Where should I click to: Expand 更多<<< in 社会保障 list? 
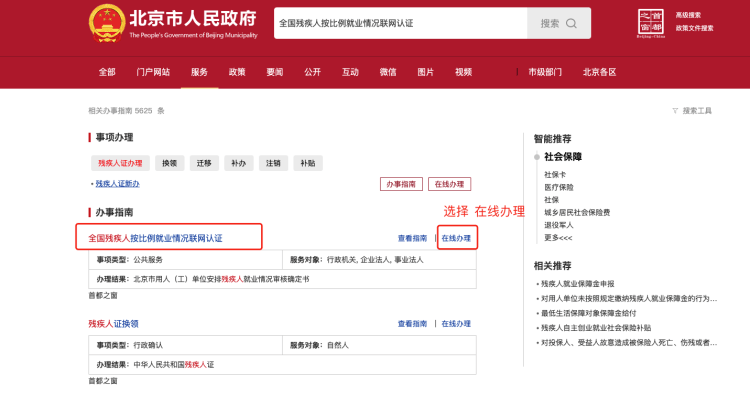(x=558, y=238)
